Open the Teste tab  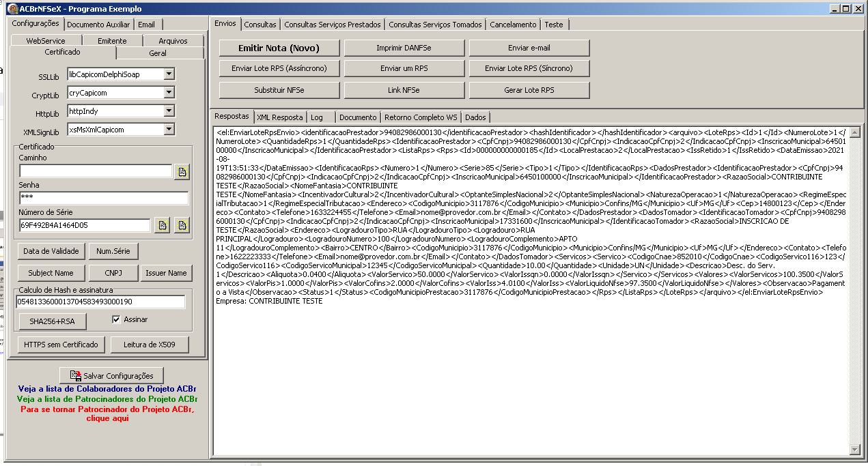[x=554, y=25]
